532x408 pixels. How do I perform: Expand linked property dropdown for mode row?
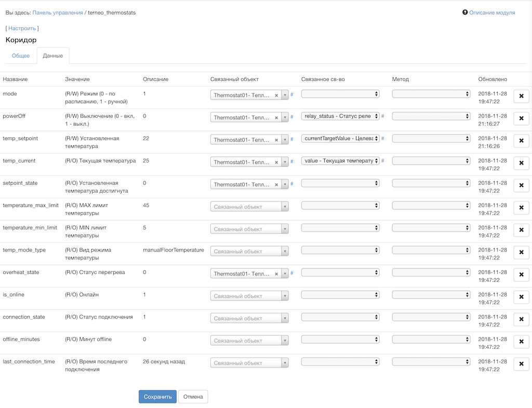coord(340,94)
